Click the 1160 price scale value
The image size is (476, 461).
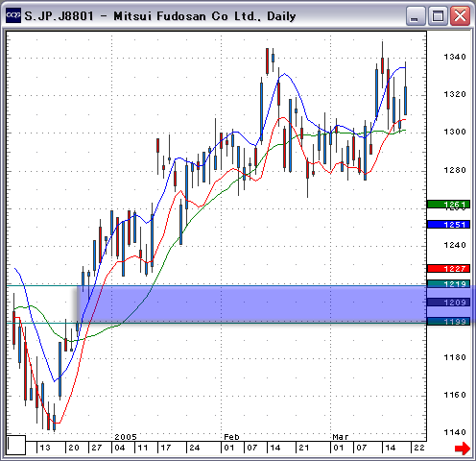455,395
